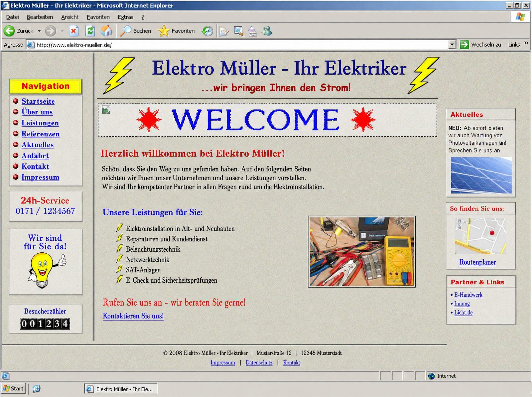
Task: Open the Extras menu
Action: [x=125, y=17]
